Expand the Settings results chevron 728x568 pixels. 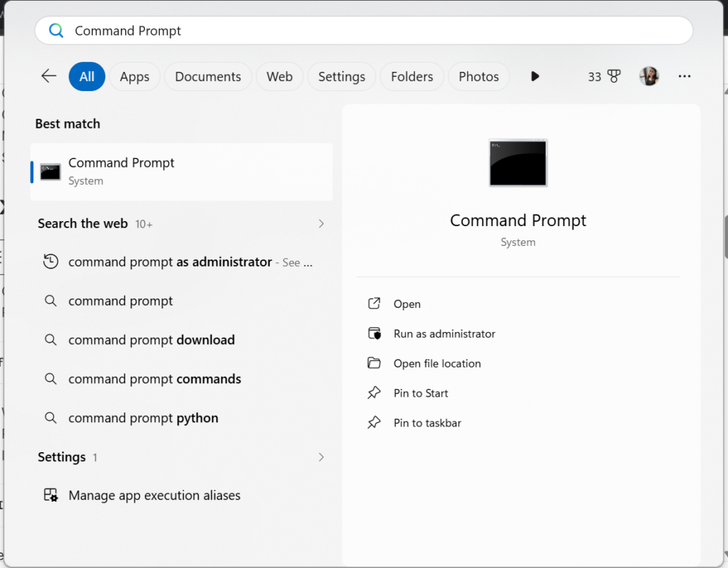coord(321,457)
